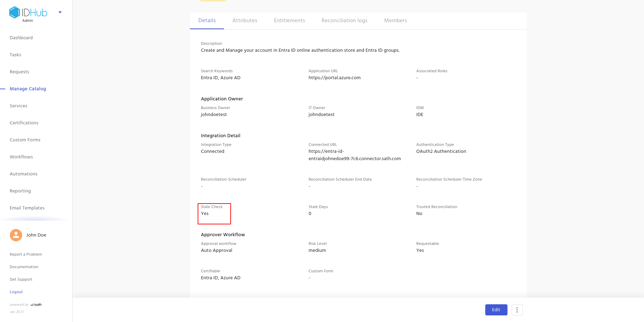Screen dimensions: 644x322
Task: Open the dropdown arrow beside IDHub logo
Action: (60, 13)
